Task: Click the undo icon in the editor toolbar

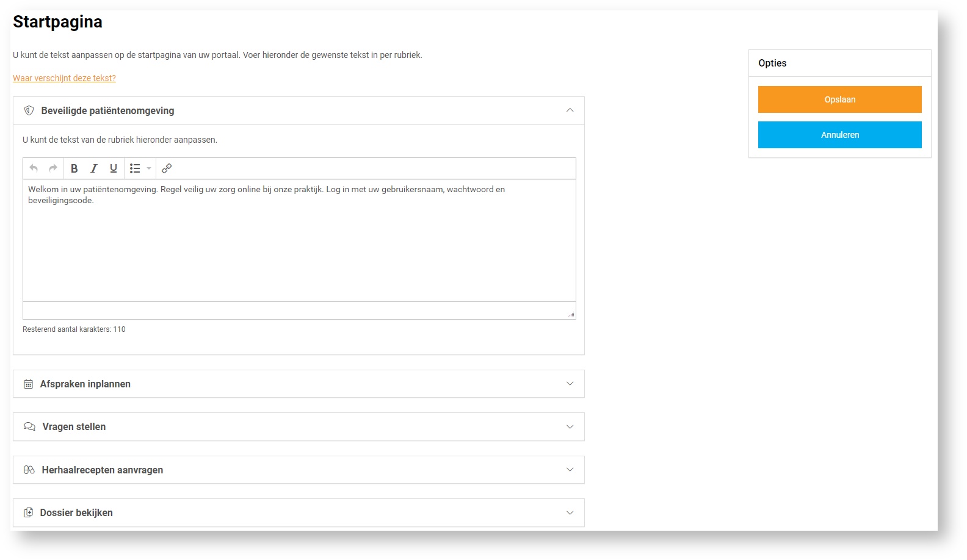Action: (34, 168)
